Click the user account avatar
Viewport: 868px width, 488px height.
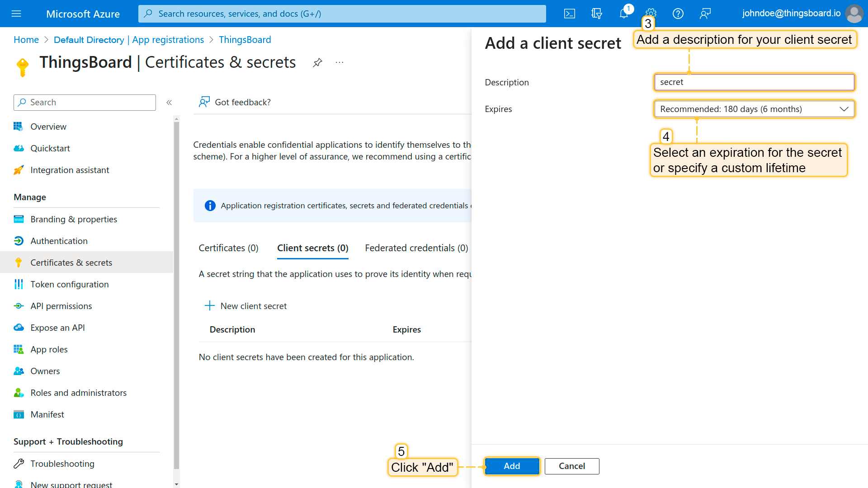(854, 14)
